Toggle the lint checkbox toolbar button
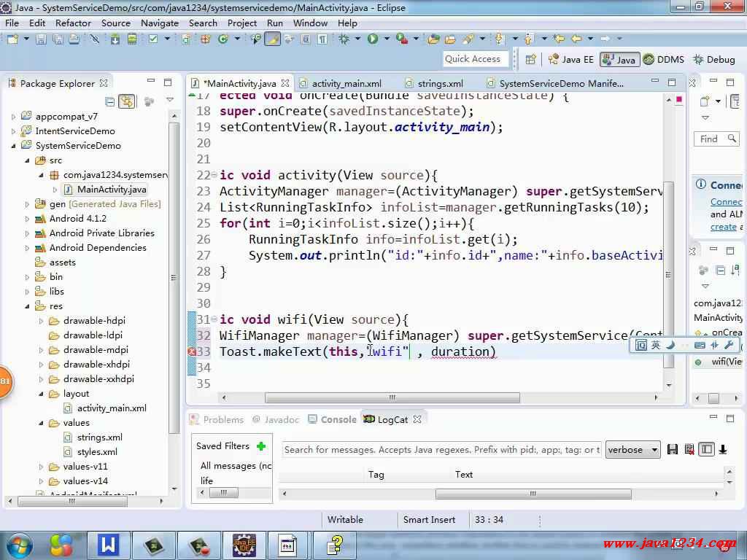Viewport: 747px width, 560px height. [x=153, y=39]
